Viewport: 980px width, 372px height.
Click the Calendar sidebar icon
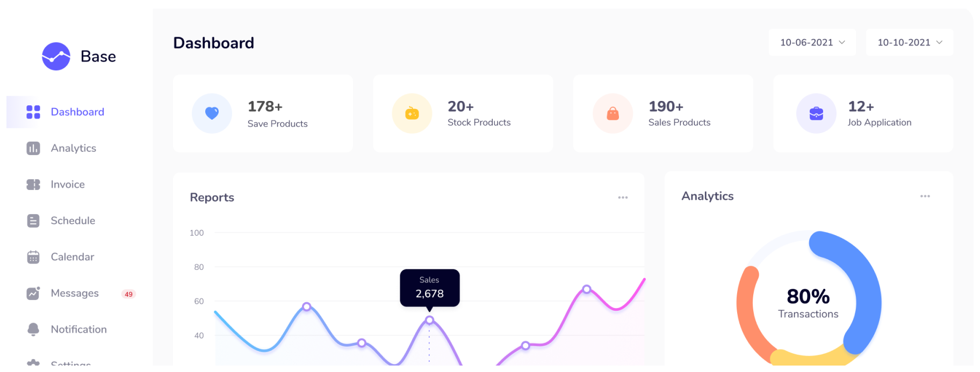[x=33, y=257]
